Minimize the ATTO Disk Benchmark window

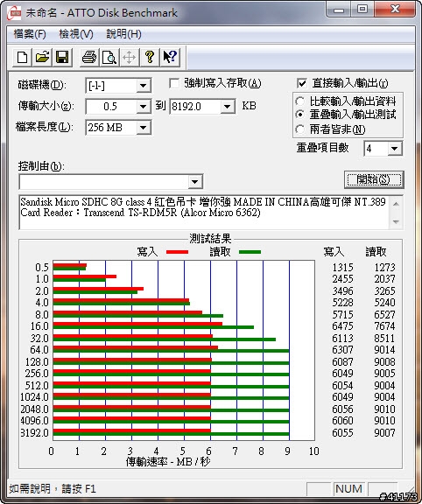pos(339,10)
